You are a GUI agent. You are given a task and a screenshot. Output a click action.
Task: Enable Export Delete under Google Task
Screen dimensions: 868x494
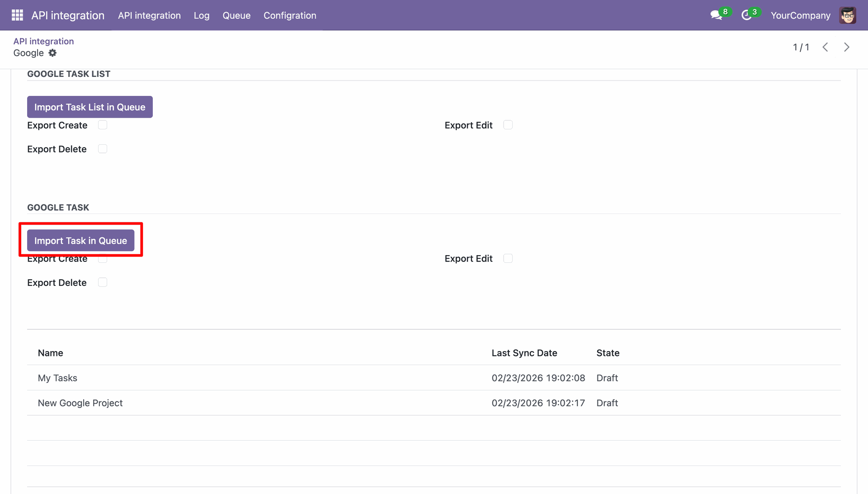(103, 282)
